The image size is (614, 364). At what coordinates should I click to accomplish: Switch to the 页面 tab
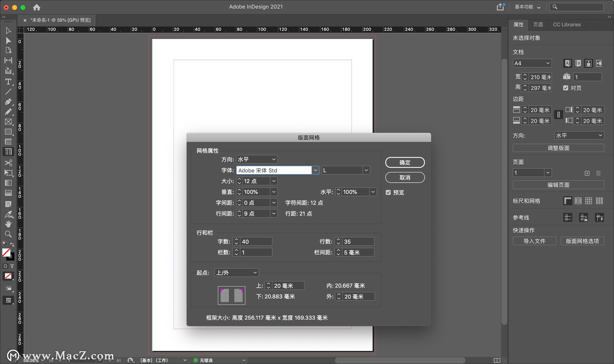click(x=538, y=24)
